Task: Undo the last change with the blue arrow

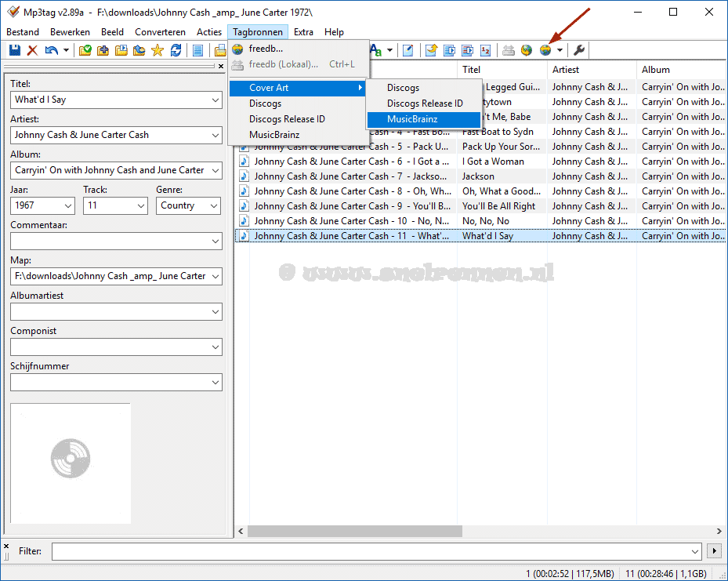Action: click(51, 50)
